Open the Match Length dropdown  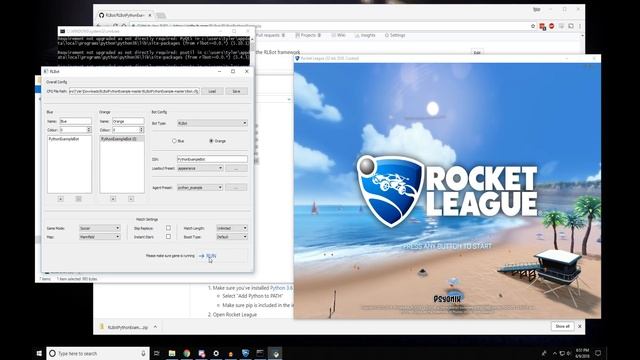click(232, 228)
